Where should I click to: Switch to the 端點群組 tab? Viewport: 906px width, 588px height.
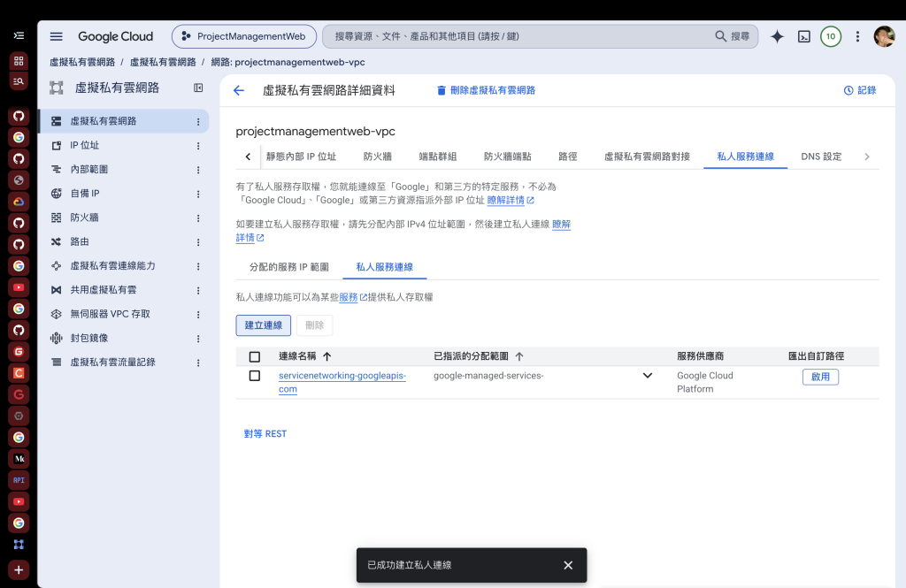click(437, 157)
